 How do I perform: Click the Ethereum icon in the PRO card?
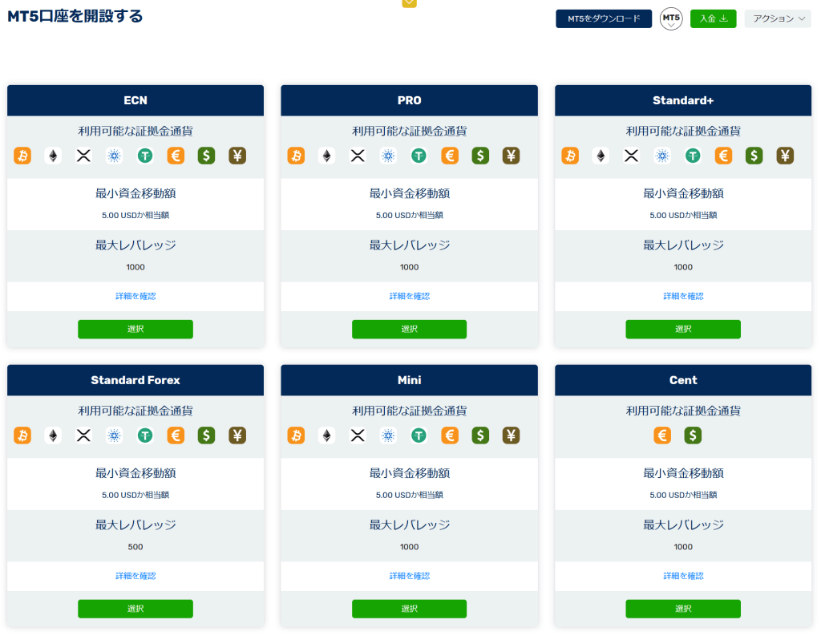327,156
